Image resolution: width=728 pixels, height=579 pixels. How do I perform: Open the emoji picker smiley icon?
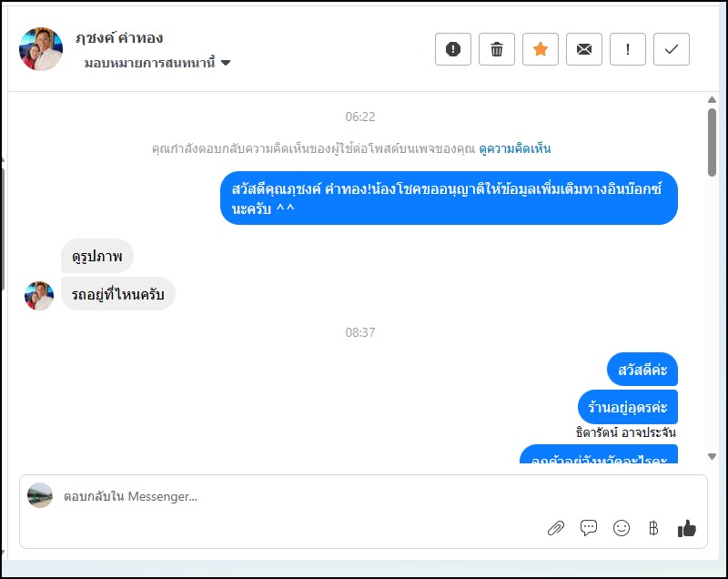pyautogui.click(x=622, y=528)
